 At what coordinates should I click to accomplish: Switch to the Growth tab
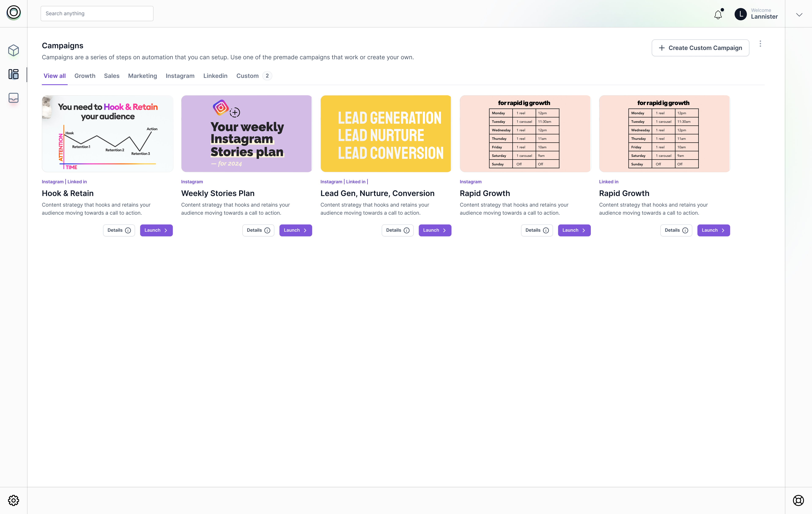click(85, 76)
